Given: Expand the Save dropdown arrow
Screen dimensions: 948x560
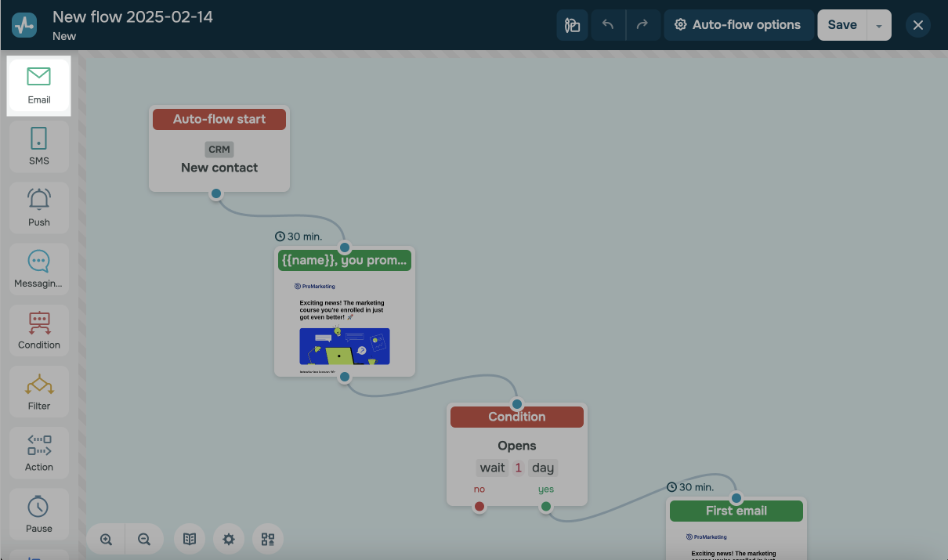Looking at the screenshot, I should coord(879,25).
